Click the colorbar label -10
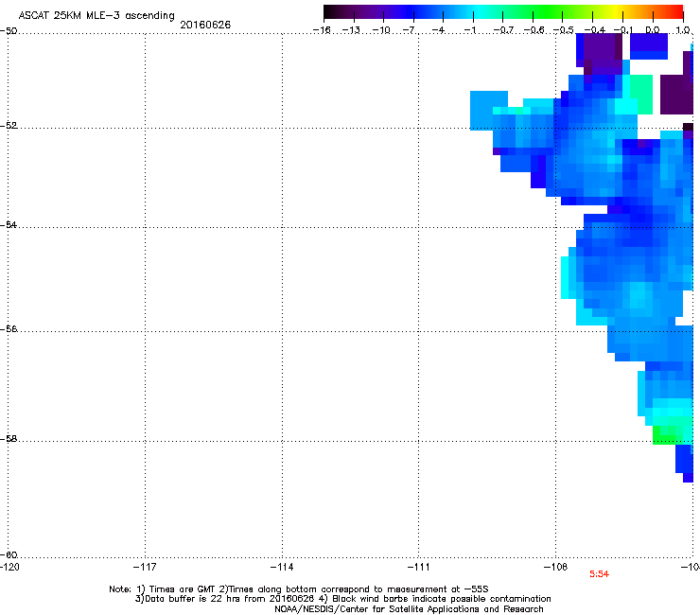Screen dimensions: 700x615 [x=381, y=30]
